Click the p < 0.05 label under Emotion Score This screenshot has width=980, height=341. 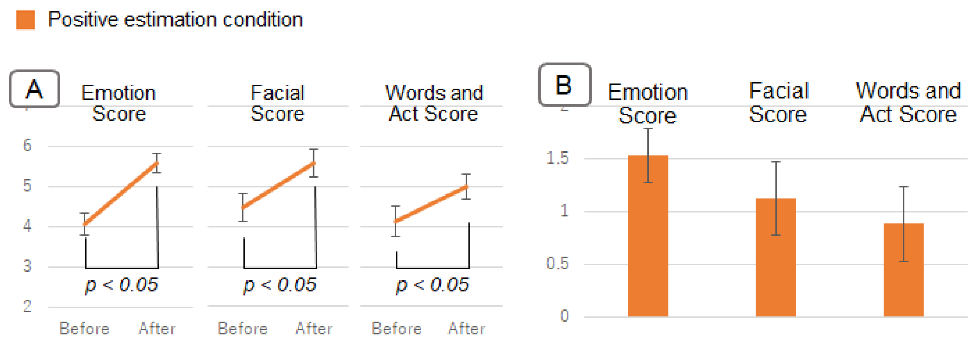(121, 285)
